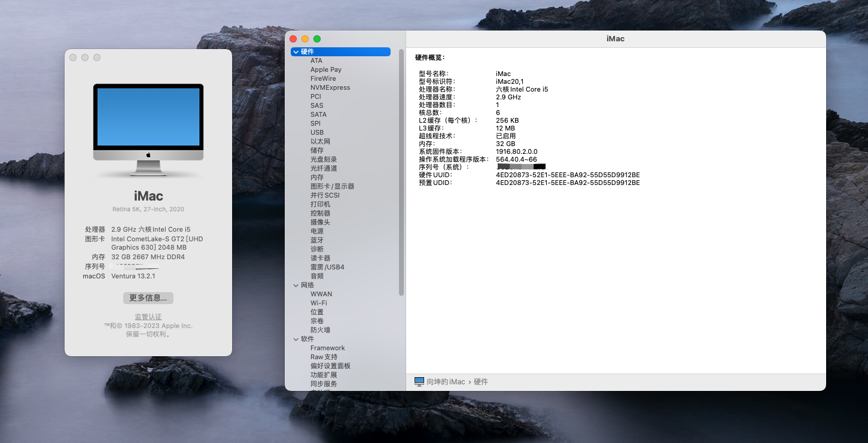Screen dimensions: 868x443
Task: Click 六核 Intel Core i5 in hardware overview
Action: pos(522,89)
